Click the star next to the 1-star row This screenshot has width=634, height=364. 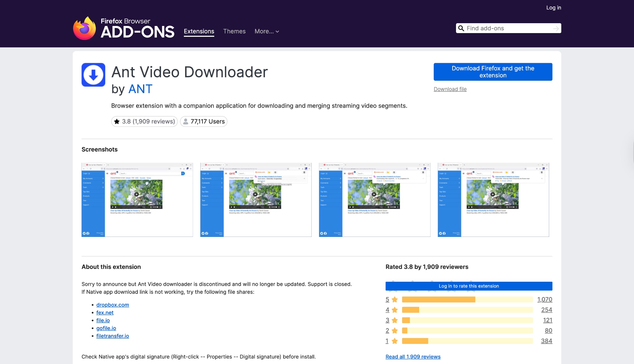(x=395, y=341)
